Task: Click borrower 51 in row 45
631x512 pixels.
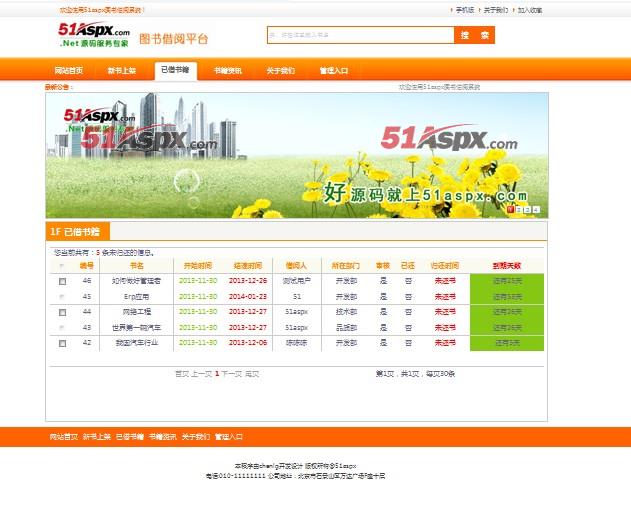Action: [x=297, y=297]
